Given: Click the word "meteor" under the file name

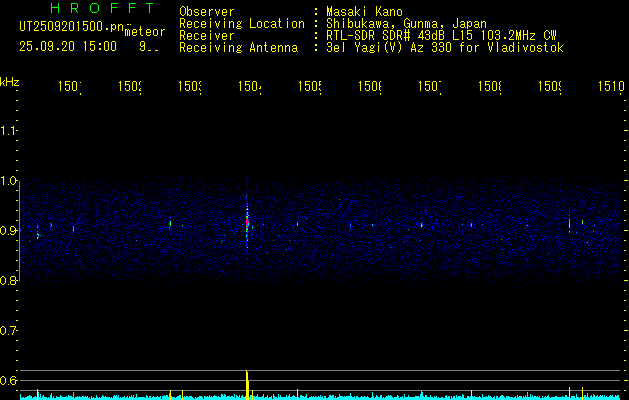Looking at the screenshot, I should (x=145, y=32).
